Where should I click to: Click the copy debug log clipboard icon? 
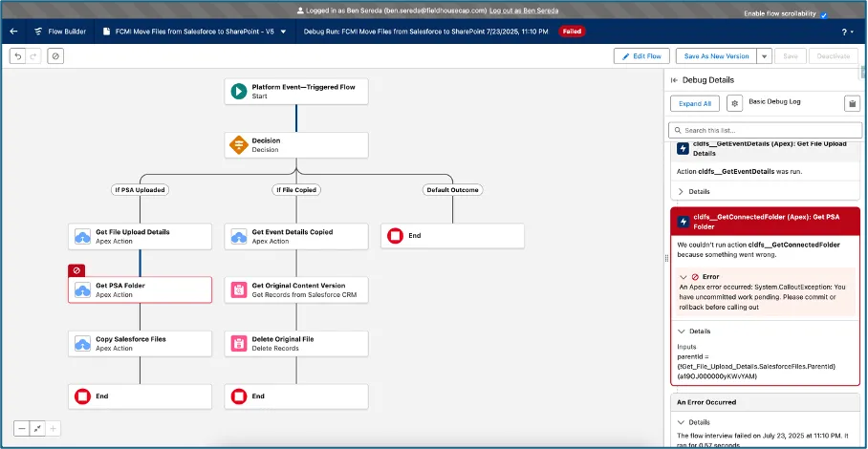[x=852, y=103]
